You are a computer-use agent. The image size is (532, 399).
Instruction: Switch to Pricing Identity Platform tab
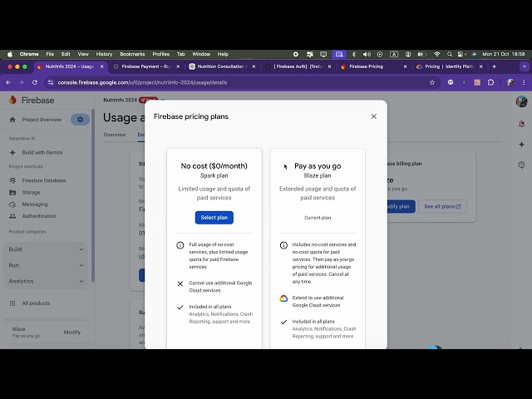pyautogui.click(x=449, y=66)
